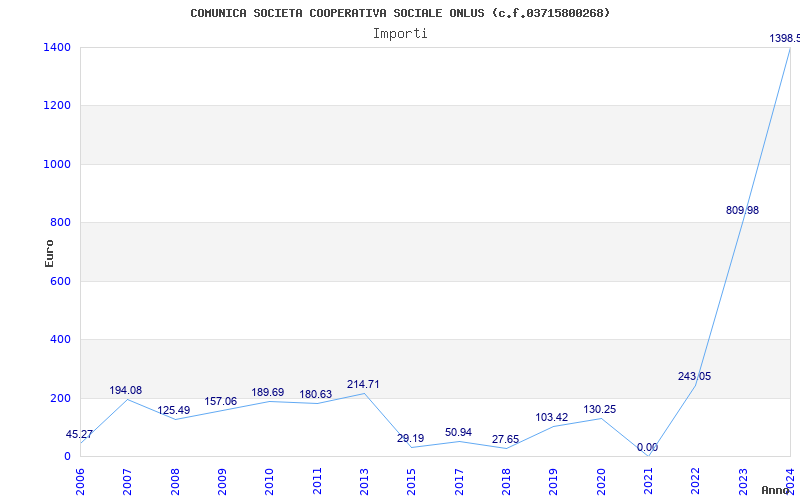Select the 2015 x-axis year label
This screenshot has width=800, height=500.
click(411, 481)
